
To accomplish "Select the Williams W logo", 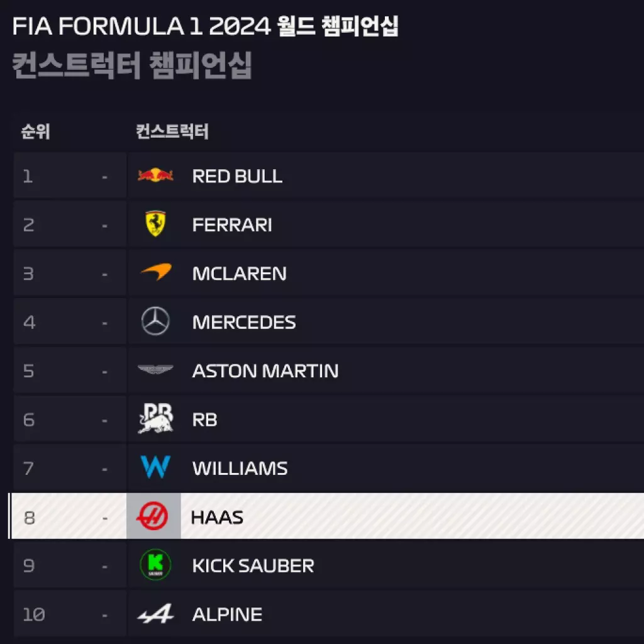I will 155,467.
